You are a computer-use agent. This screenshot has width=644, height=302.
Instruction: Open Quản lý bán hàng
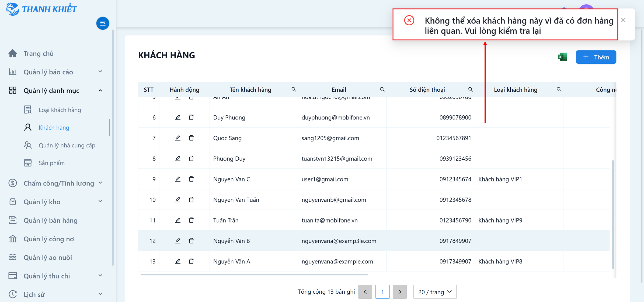coord(51,220)
